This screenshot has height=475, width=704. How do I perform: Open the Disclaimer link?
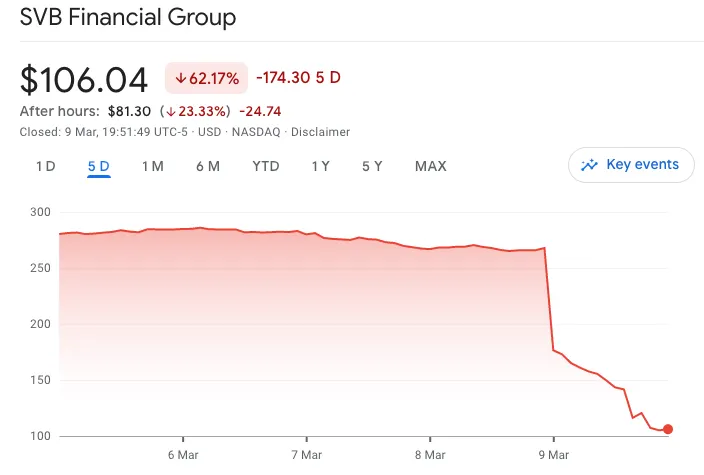pos(320,132)
